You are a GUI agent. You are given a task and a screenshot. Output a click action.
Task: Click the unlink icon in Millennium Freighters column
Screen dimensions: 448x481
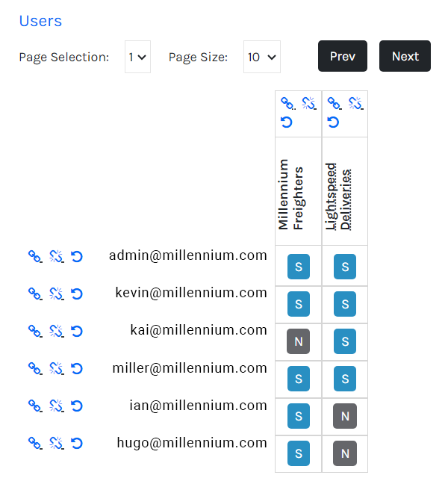pos(309,103)
